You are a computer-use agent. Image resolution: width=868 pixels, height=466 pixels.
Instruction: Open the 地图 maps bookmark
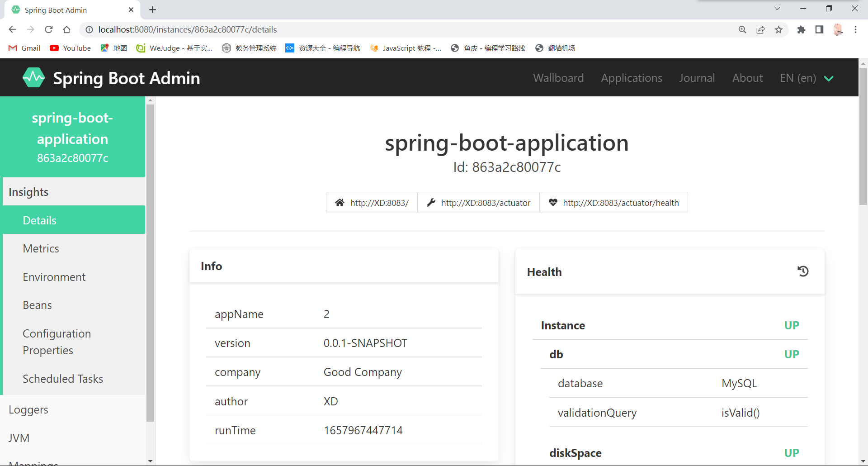[x=114, y=48]
